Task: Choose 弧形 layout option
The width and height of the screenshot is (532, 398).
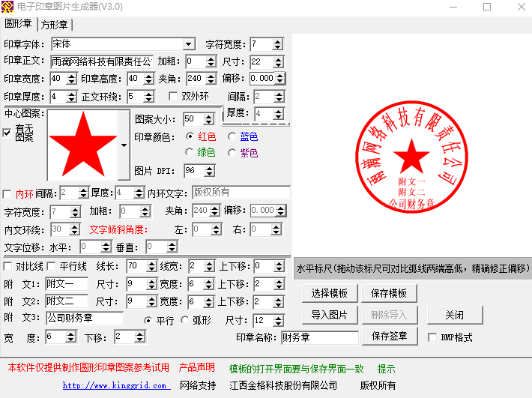Action: [185, 320]
